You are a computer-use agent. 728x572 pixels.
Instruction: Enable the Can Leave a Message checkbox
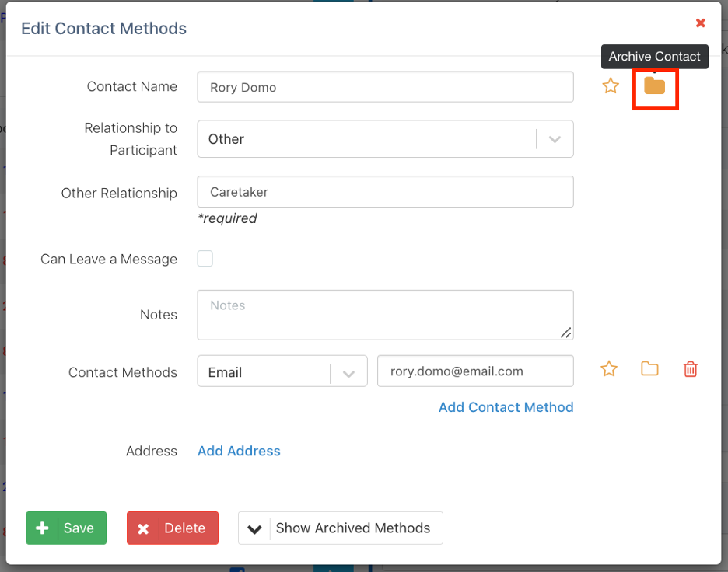[205, 259]
